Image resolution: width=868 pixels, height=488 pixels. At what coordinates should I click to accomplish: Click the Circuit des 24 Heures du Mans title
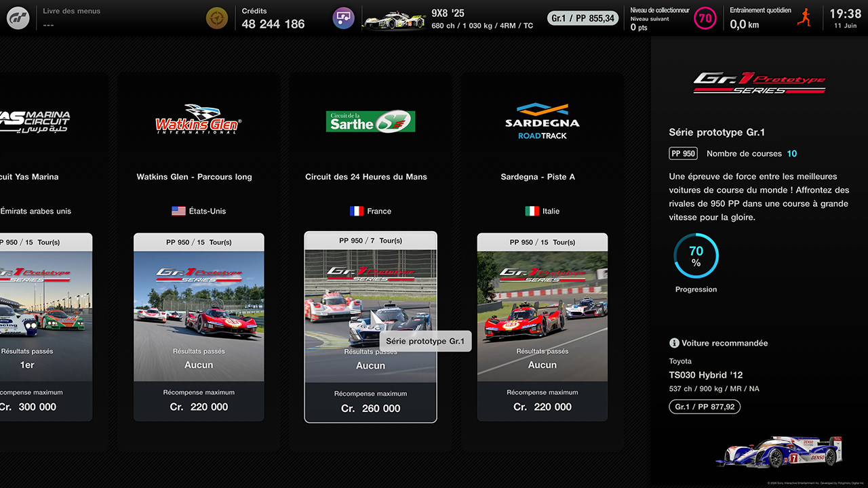point(366,177)
